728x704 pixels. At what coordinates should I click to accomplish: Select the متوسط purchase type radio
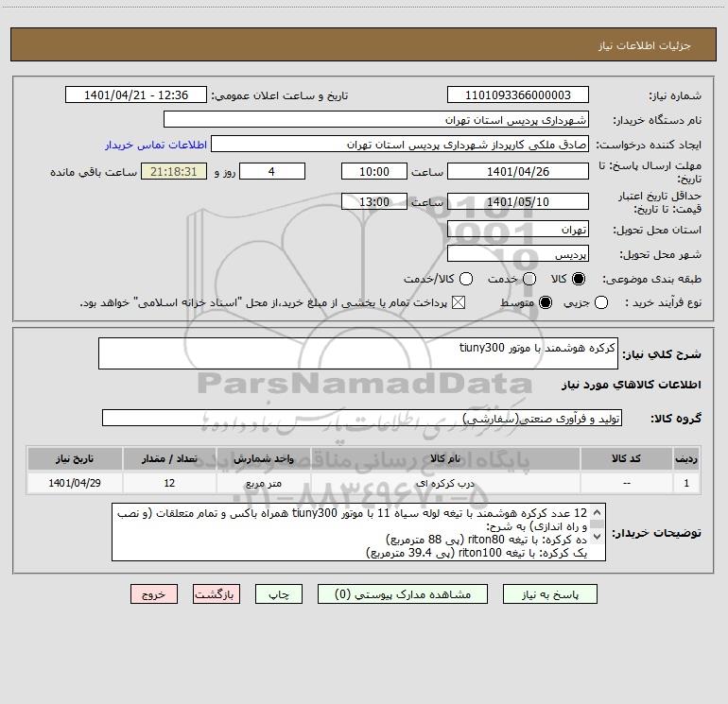[x=546, y=302]
